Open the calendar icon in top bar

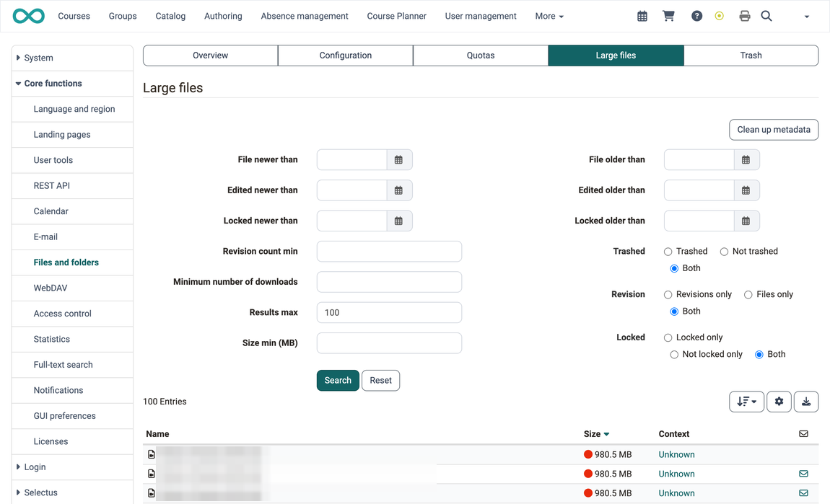pyautogui.click(x=642, y=17)
